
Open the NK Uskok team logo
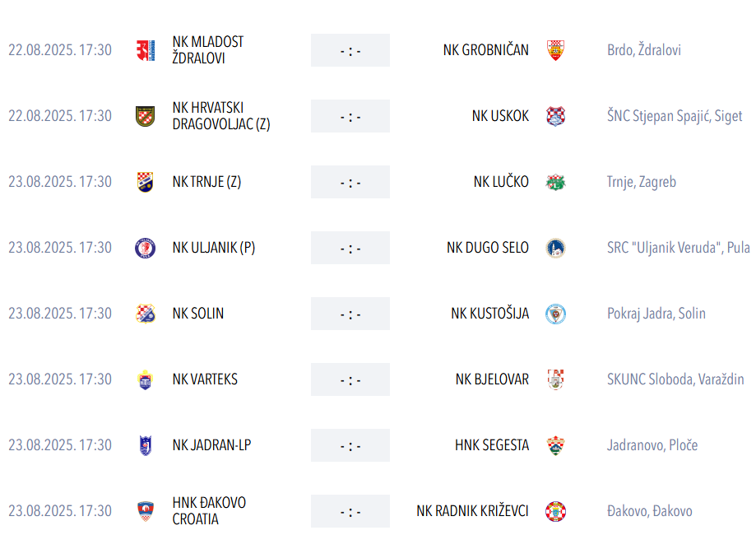tap(555, 116)
